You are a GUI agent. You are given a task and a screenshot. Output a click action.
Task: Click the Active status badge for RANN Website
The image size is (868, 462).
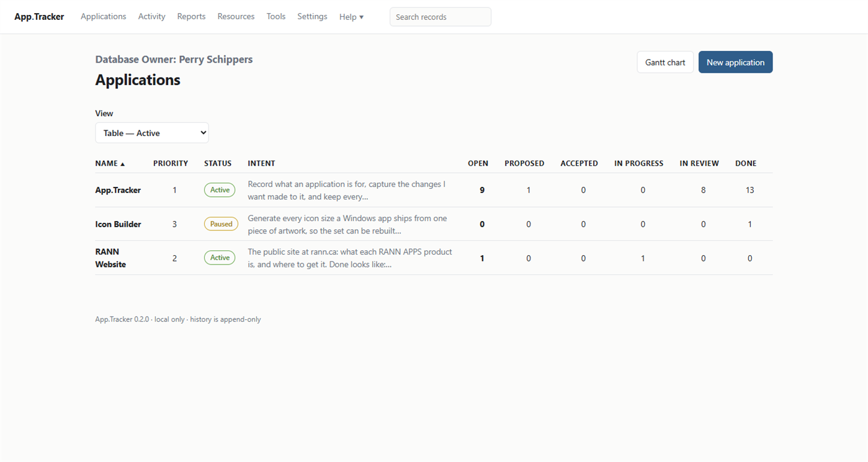(220, 258)
